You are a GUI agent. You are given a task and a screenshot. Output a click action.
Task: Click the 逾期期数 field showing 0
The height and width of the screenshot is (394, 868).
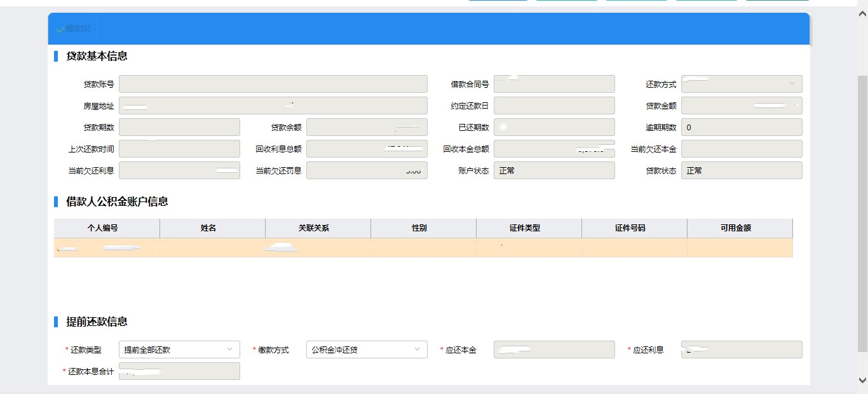[x=742, y=127]
